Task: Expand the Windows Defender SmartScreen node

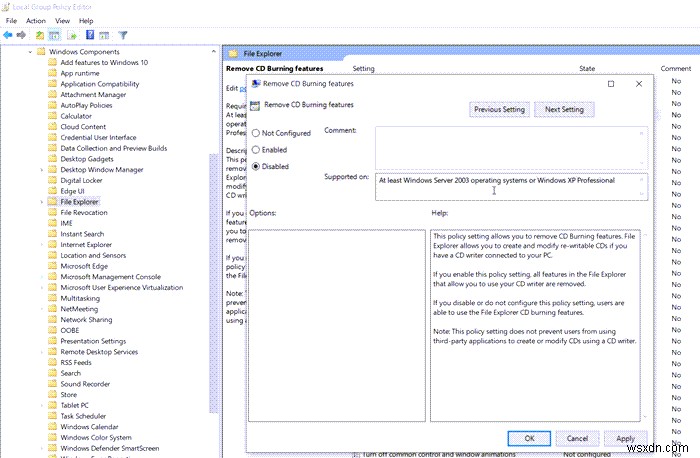Action: (x=42, y=448)
